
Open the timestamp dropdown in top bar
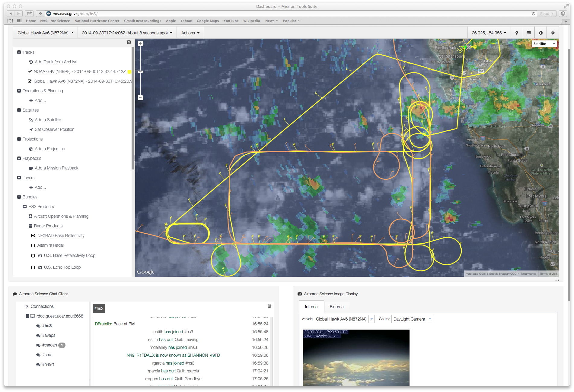(x=127, y=33)
